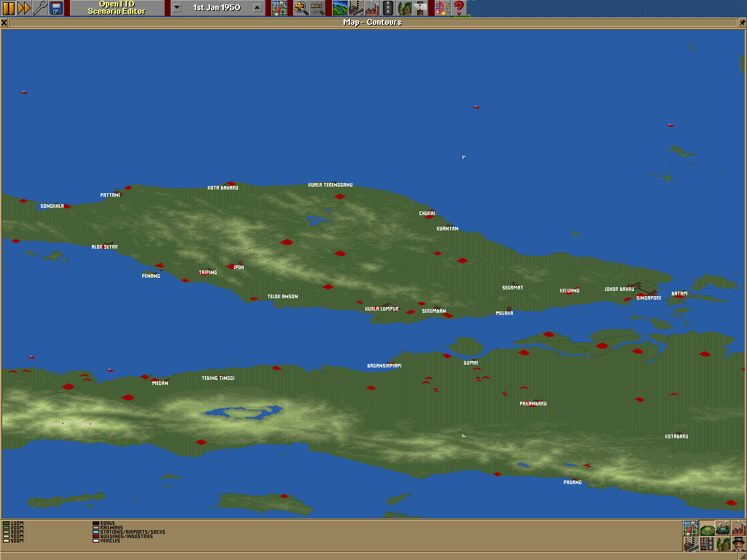Click the Buildings/Industries legend entry

coord(123,536)
